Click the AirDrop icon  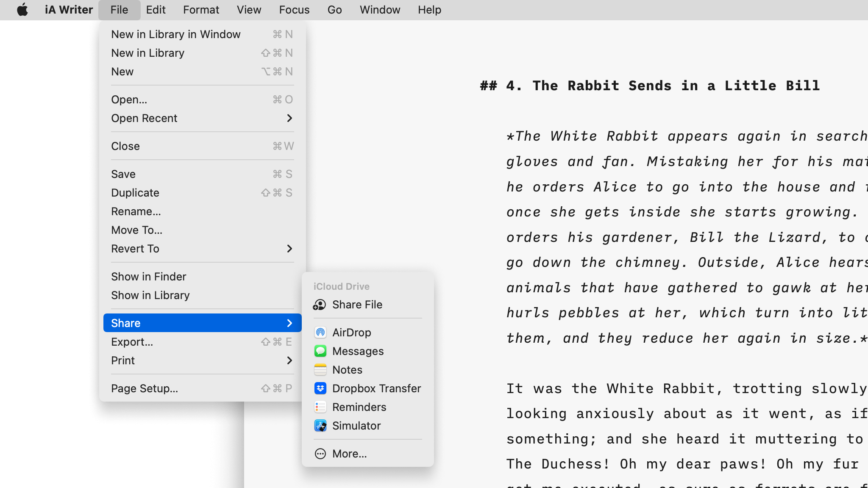pos(320,333)
